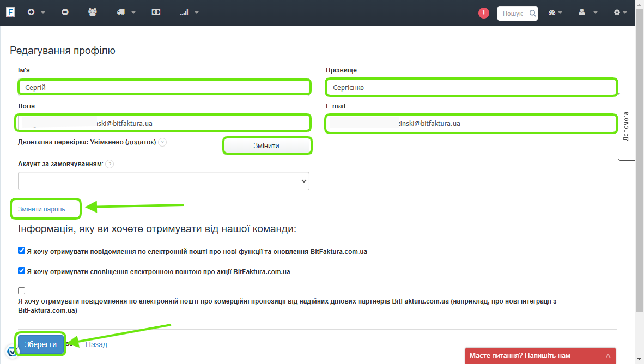Open the dashboard gauge menu in navbar
This screenshot has height=364, width=644.
point(555,12)
